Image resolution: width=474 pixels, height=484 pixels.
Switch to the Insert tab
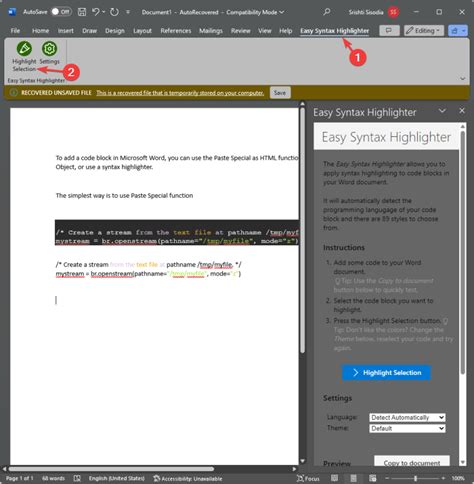66,31
